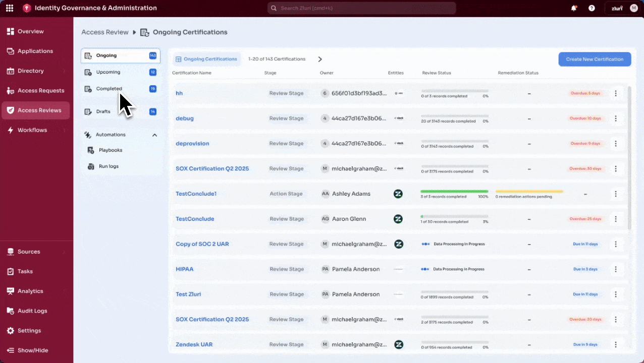Open user avatar M menu
Screen dimensions: 644x363
pos(634,8)
